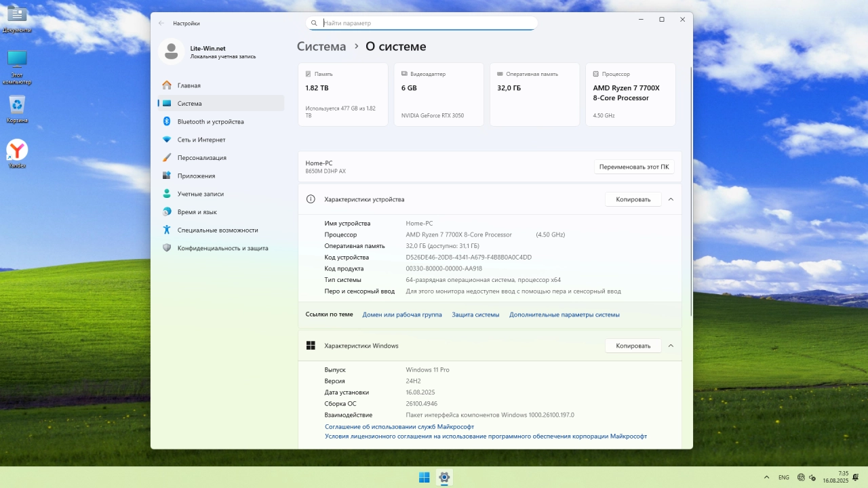Go back with the arrow in Настройки title bar
Image resolution: width=868 pixels, height=488 pixels.
point(161,23)
